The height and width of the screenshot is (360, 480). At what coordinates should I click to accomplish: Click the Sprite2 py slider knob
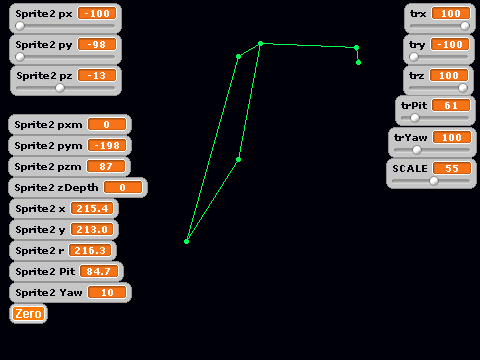[x=20, y=57]
